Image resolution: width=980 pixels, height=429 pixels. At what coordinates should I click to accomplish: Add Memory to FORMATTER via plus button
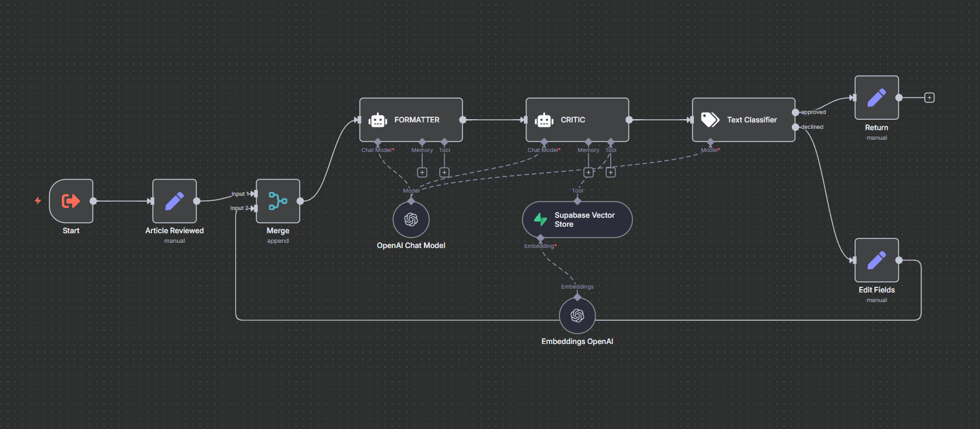pyautogui.click(x=422, y=172)
